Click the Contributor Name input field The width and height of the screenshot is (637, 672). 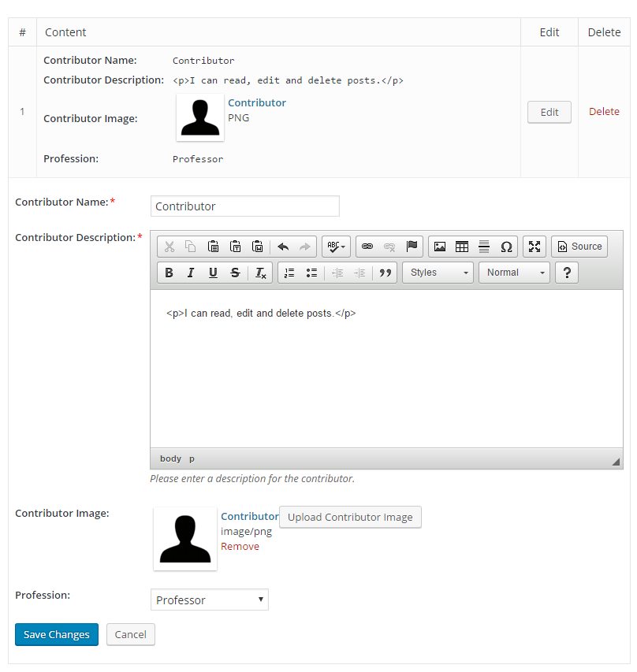tap(245, 206)
